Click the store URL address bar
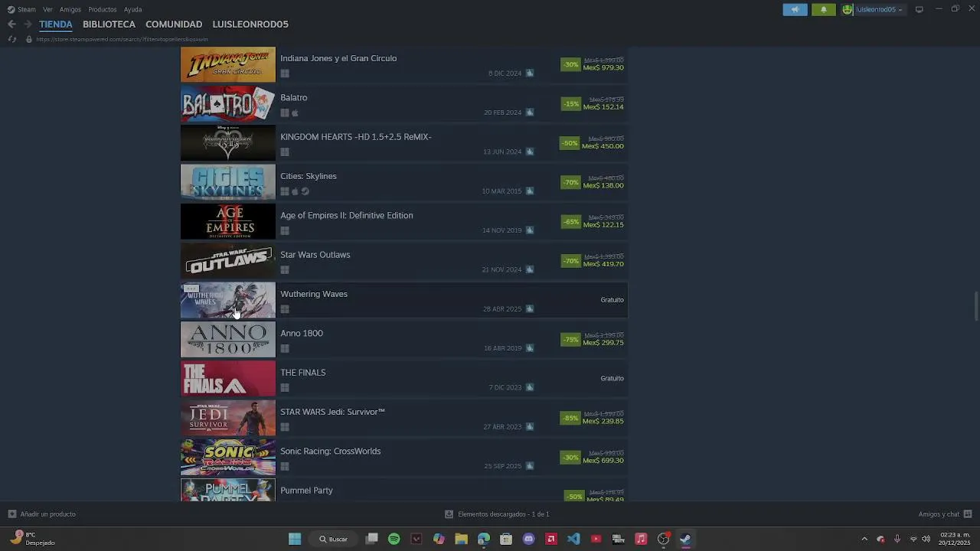This screenshot has height=551, width=980. [x=122, y=39]
